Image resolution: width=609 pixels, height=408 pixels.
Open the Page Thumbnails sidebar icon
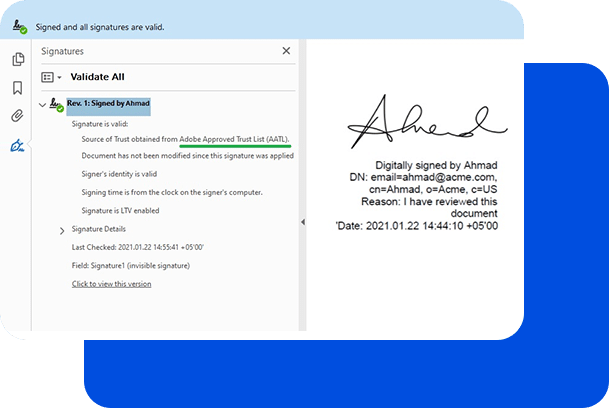tap(18, 59)
